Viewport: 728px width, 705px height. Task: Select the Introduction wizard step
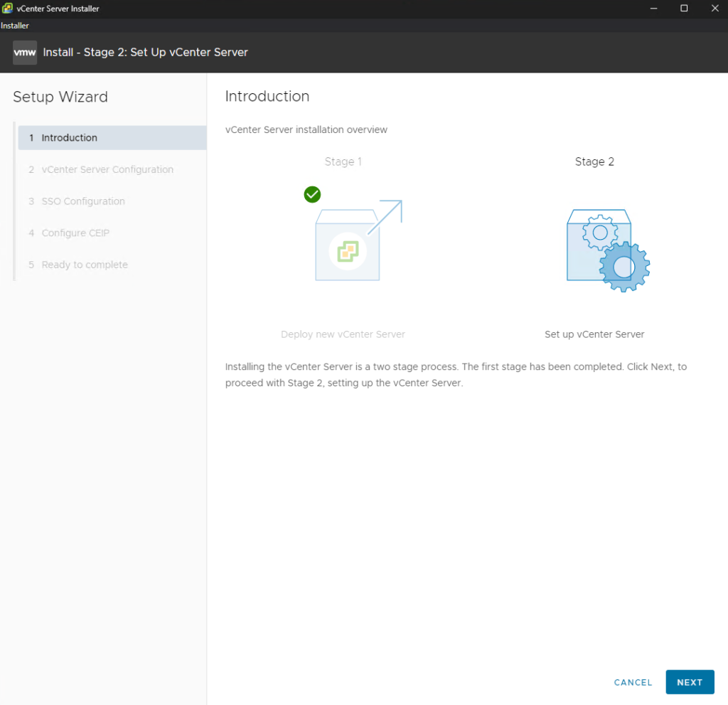coord(70,138)
